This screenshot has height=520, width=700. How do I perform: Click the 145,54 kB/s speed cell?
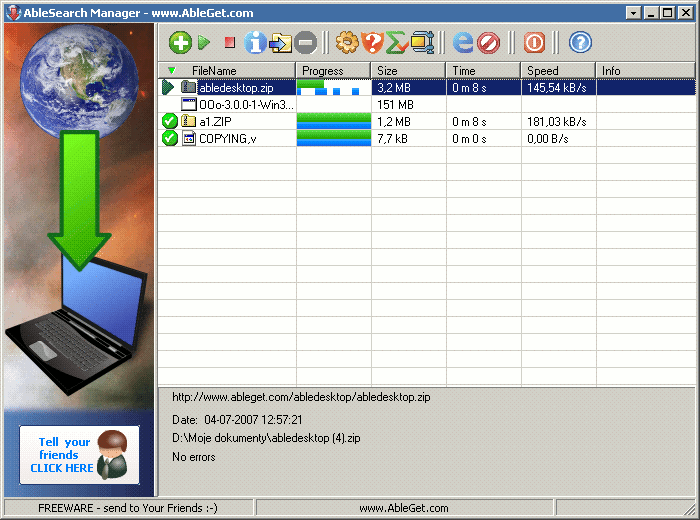click(557, 87)
